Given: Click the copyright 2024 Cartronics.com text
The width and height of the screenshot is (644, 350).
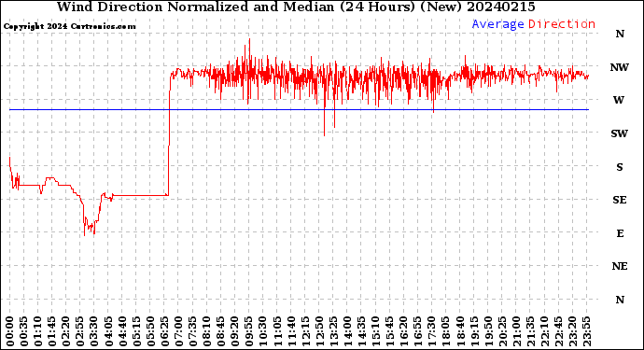Looking at the screenshot, I should [69, 27].
